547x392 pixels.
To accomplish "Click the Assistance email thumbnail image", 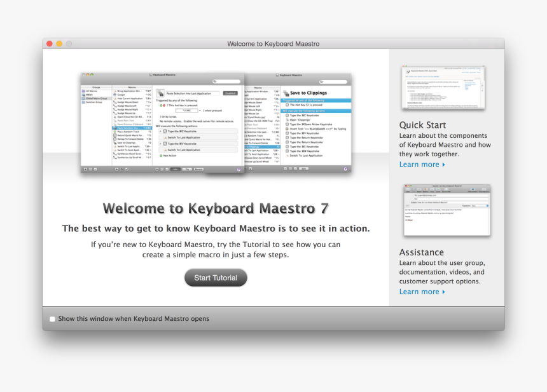I will coord(447,210).
